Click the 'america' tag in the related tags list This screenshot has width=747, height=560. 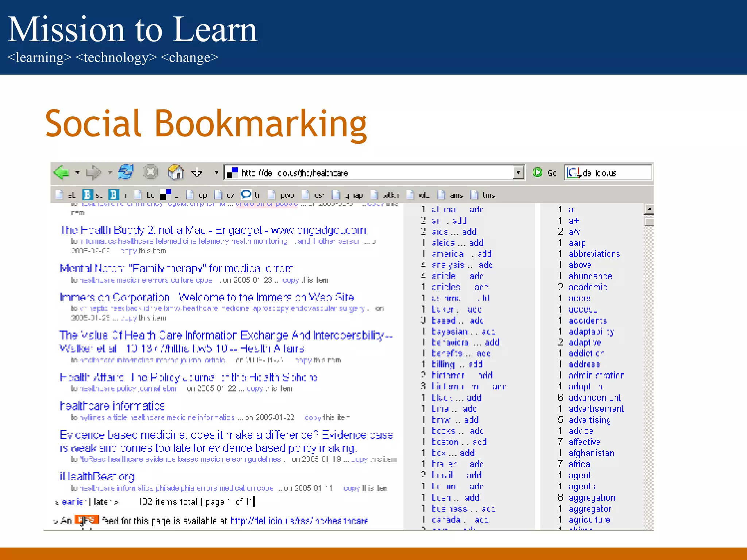coord(448,254)
